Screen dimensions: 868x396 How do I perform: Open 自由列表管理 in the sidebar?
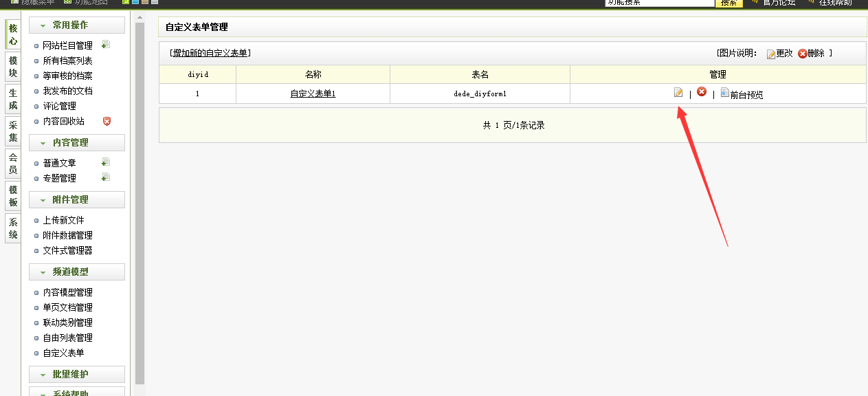click(67, 338)
